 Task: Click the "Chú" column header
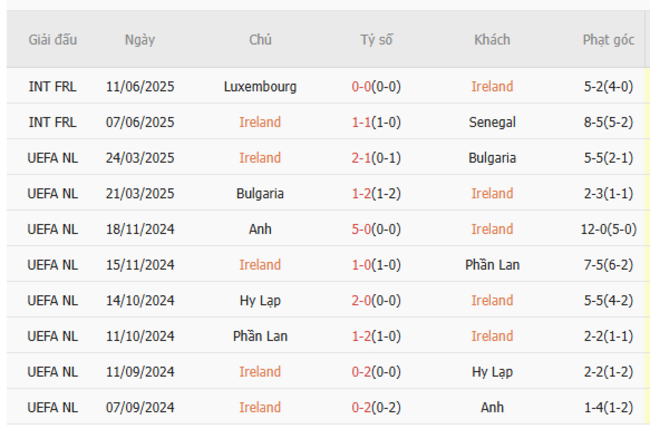click(x=260, y=40)
